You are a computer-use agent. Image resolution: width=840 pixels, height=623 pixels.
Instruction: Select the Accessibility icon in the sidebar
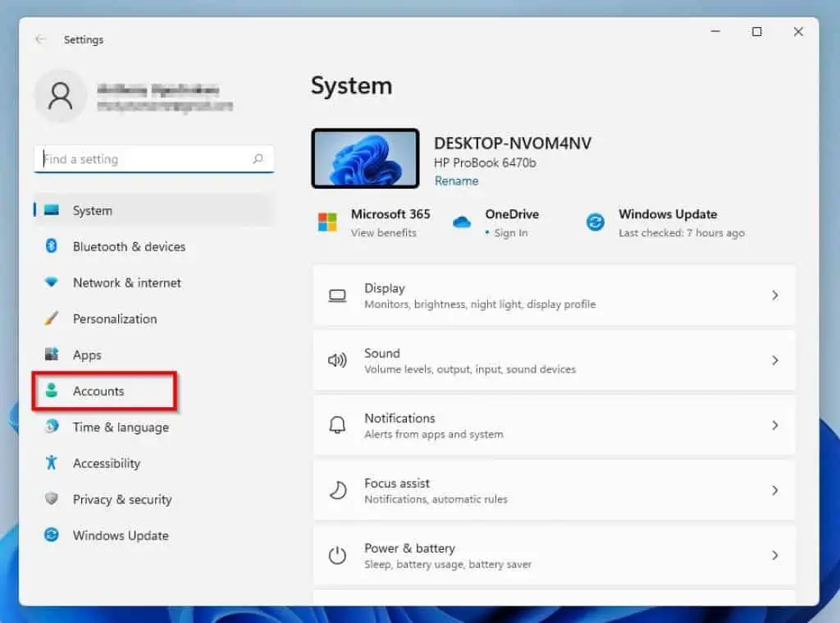[x=51, y=463]
